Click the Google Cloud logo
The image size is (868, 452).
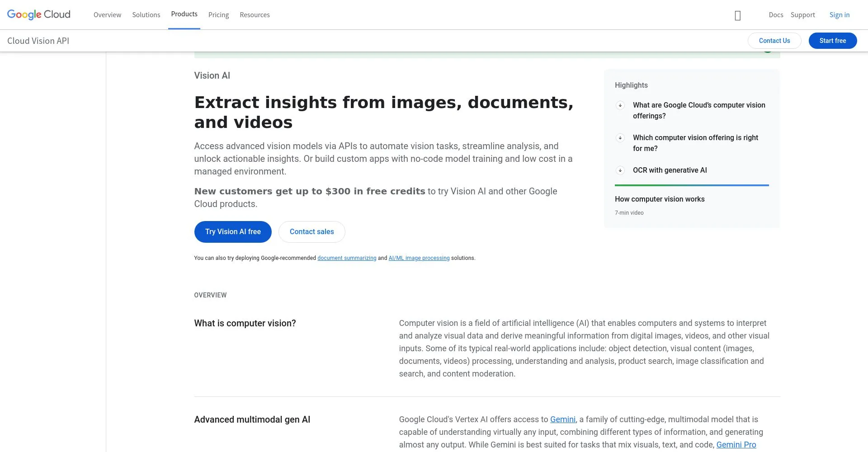point(38,14)
